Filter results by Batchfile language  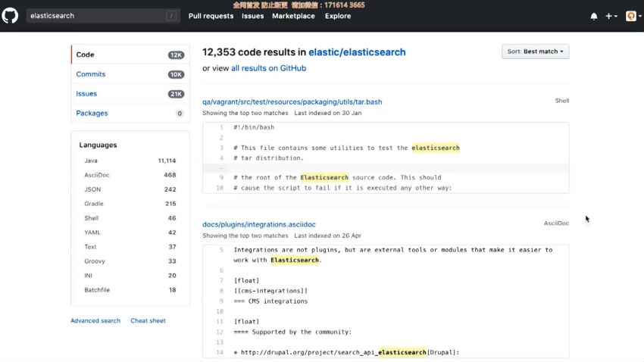point(130,290)
